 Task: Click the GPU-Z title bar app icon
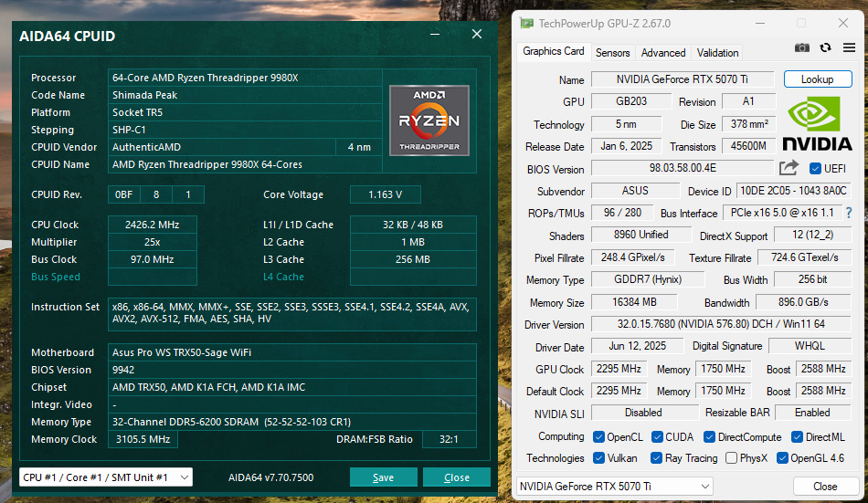click(527, 23)
